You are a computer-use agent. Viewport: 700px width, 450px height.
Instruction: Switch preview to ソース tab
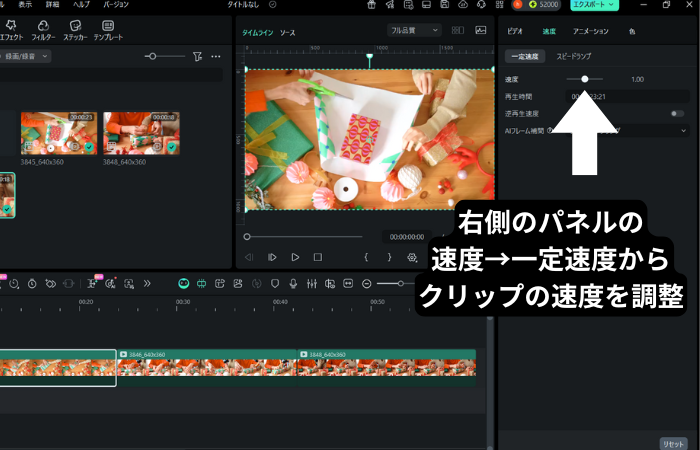(288, 33)
